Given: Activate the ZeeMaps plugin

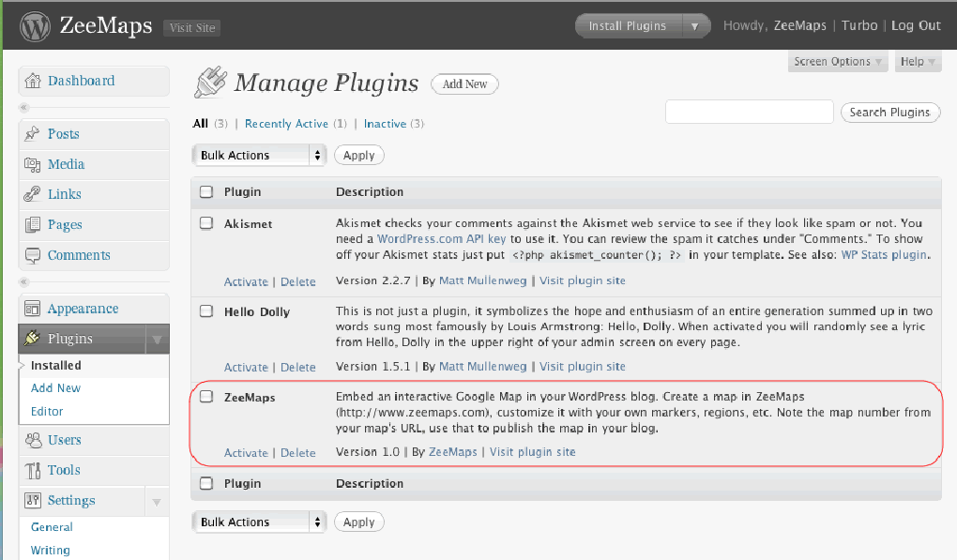Looking at the screenshot, I should [245, 452].
